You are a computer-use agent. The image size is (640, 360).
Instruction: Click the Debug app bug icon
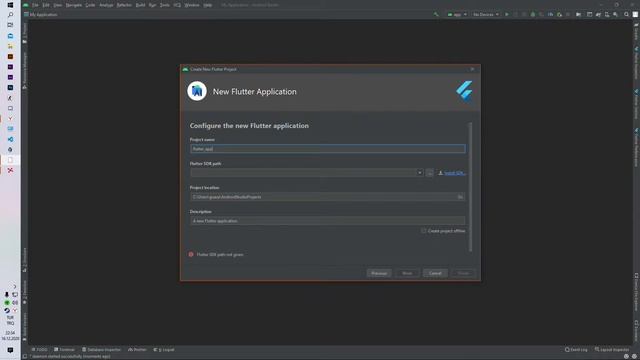point(533,14)
